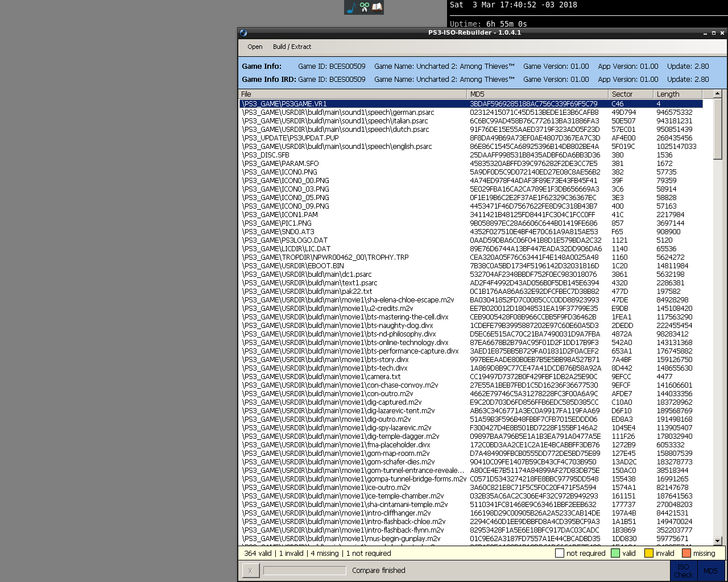Select the ICON0_00.PNG file row
Screen dimensions: 728x582
point(471,180)
